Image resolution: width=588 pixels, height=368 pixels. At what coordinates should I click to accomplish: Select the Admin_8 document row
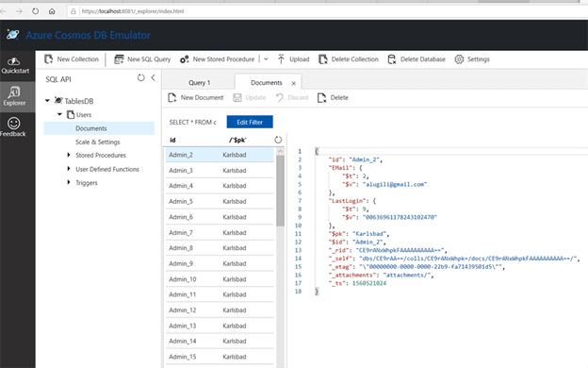point(220,248)
